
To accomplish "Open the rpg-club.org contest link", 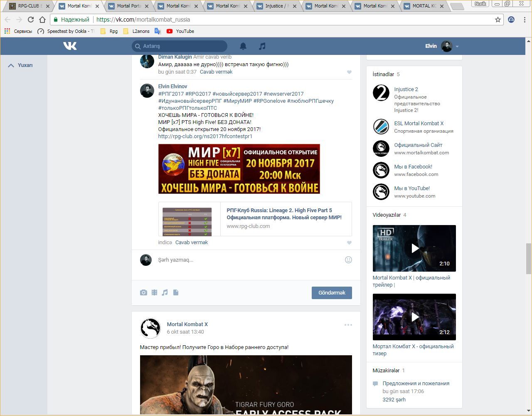I will [205, 136].
